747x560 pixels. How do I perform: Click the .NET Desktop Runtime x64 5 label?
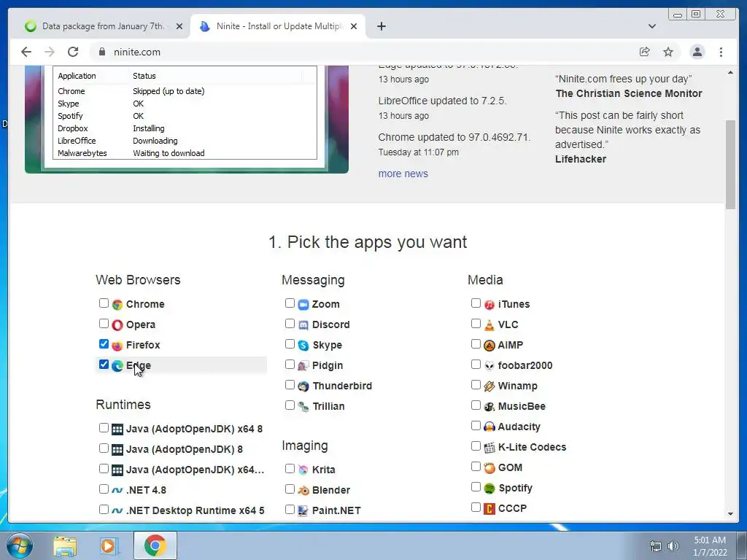(196, 510)
